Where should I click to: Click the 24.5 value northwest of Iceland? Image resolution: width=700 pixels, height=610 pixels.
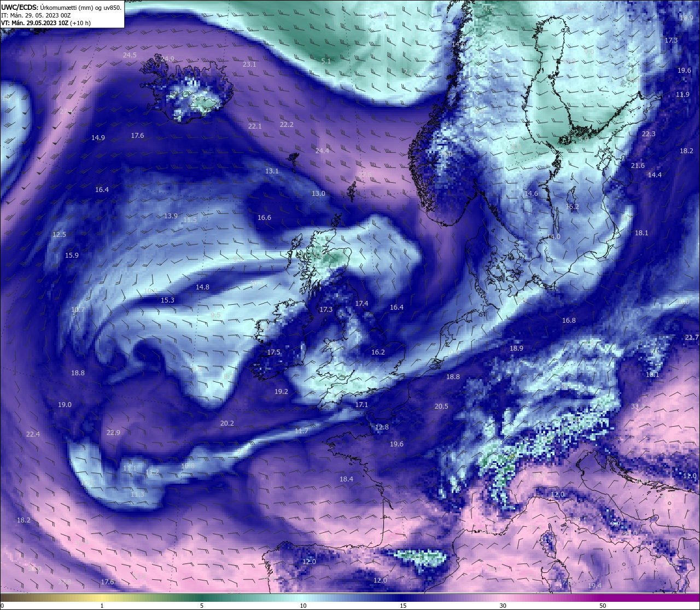click(x=130, y=55)
